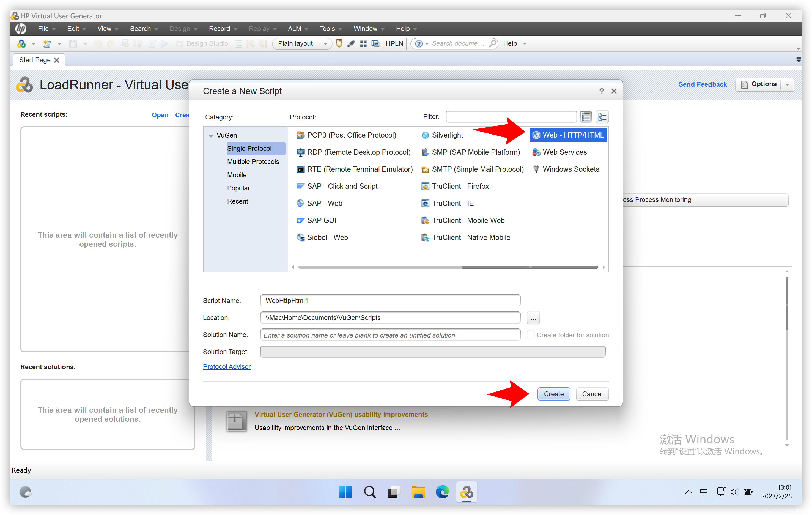Close the Create a New Script dialog

pos(614,91)
